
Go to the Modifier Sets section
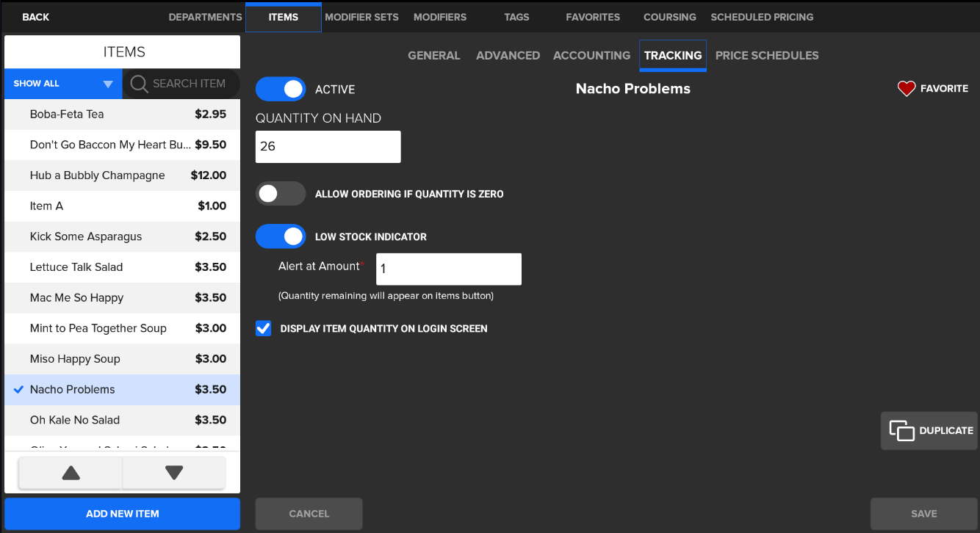coord(361,16)
